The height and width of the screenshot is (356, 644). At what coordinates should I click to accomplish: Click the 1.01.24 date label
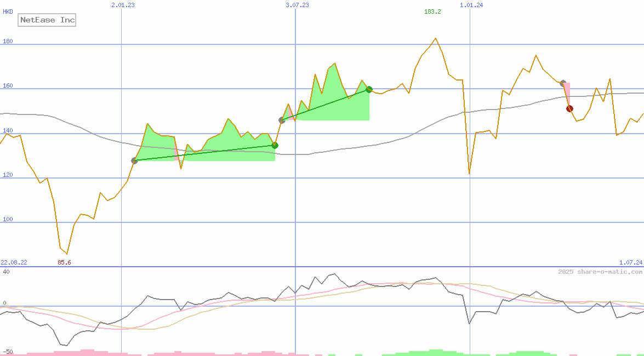(471, 5)
